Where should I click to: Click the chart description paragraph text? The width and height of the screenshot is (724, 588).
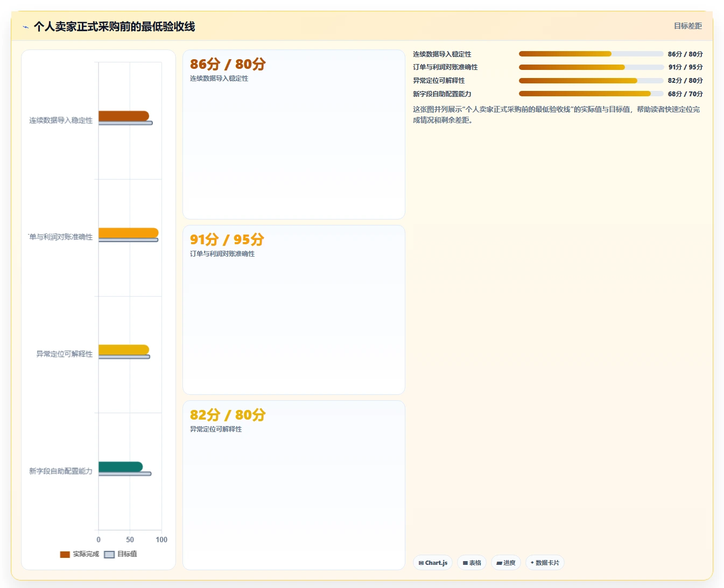click(557, 115)
